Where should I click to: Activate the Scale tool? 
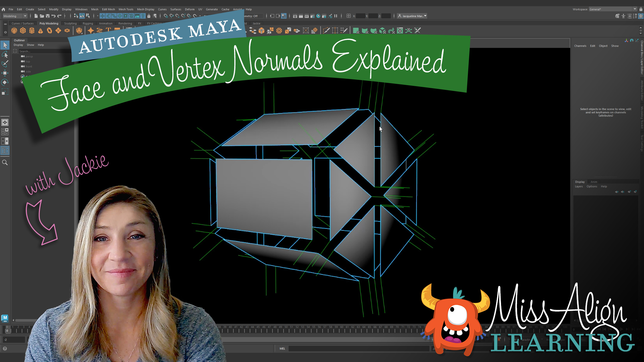click(x=5, y=92)
